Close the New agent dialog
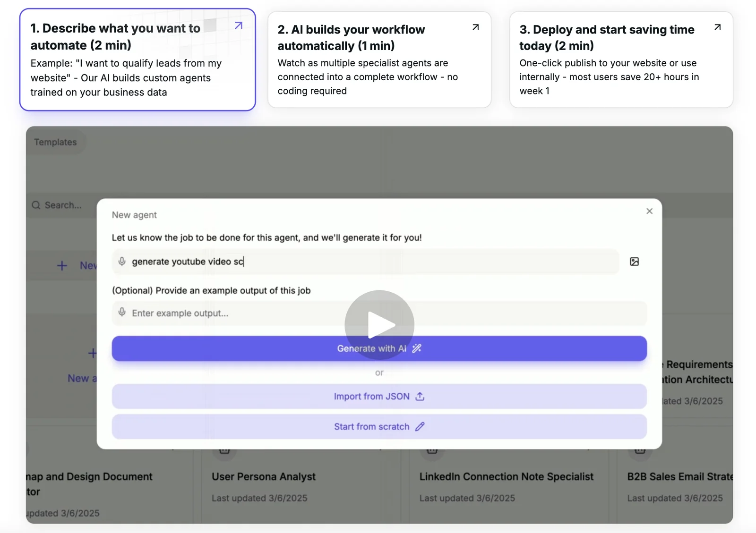The height and width of the screenshot is (533, 756). coord(649,211)
